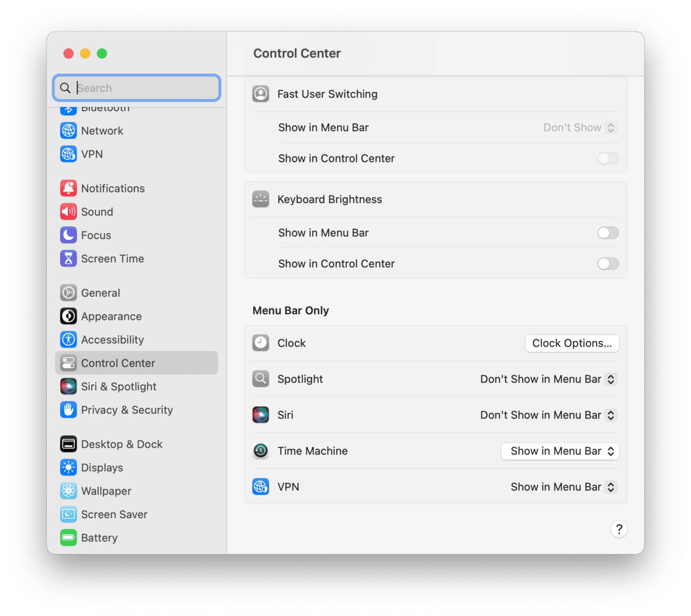The width and height of the screenshot is (691, 616).
Task: Click the Fast User Switching icon
Action: pyautogui.click(x=261, y=94)
